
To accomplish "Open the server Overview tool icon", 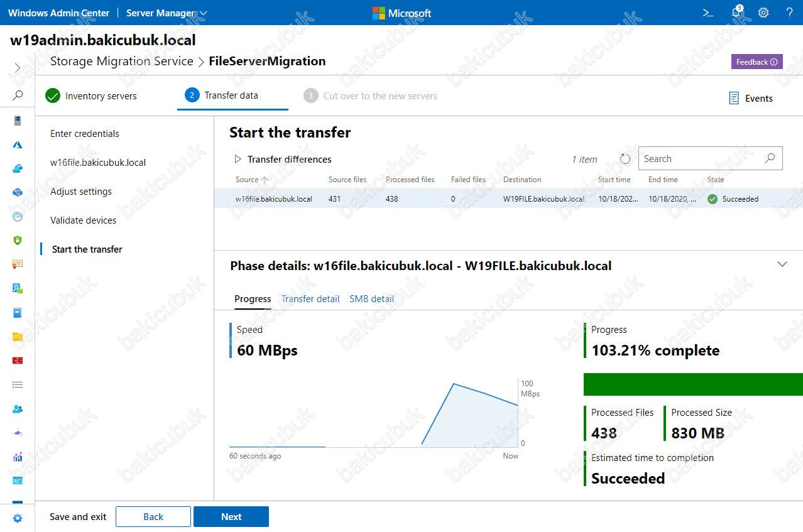I will pos(18,120).
